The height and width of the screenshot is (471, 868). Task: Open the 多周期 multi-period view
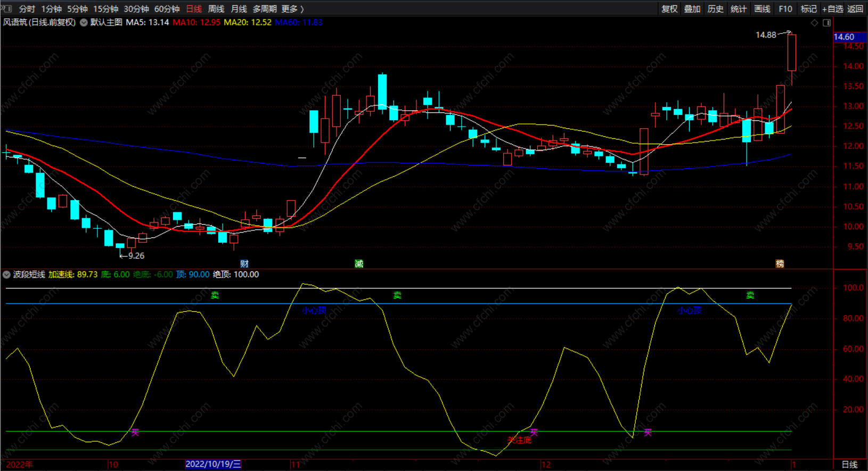pos(265,9)
